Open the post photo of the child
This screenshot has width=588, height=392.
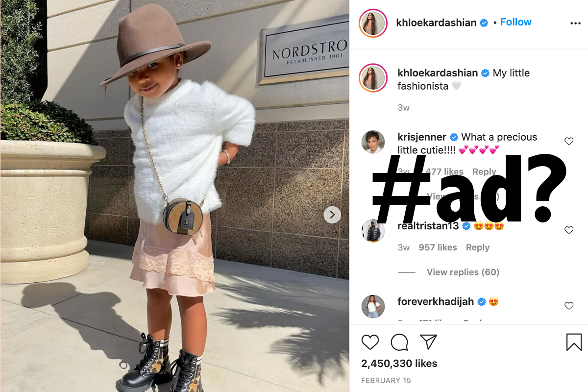point(175,196)
